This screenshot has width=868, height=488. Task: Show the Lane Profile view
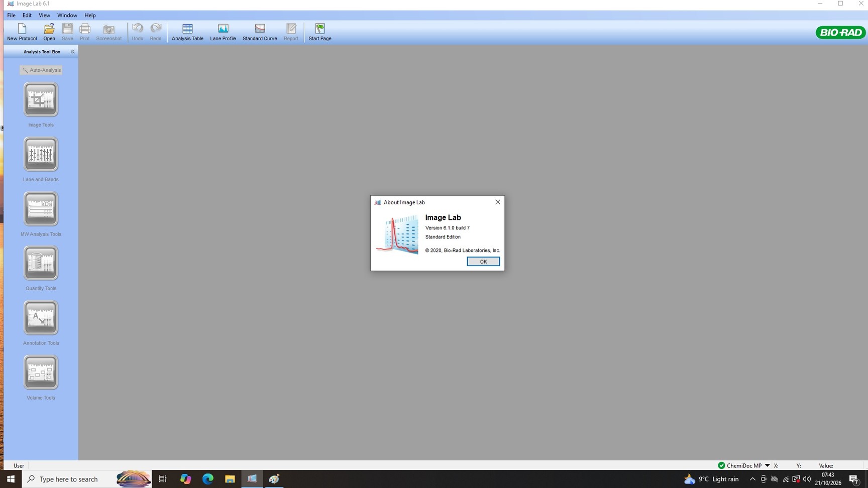(x=223, y=32)
